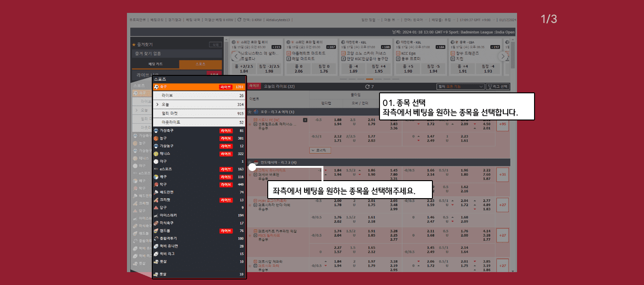
Task: Choose the tennis ball icon for 테니스
Action: (157, 154)
